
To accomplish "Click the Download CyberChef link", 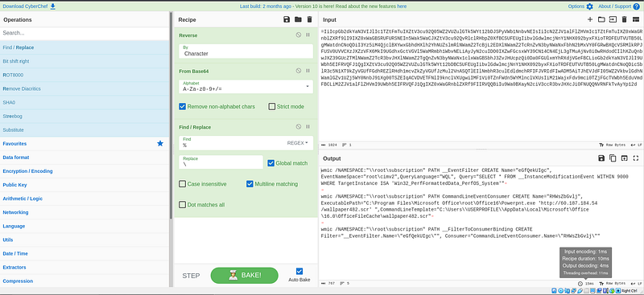I will (29, 6).
